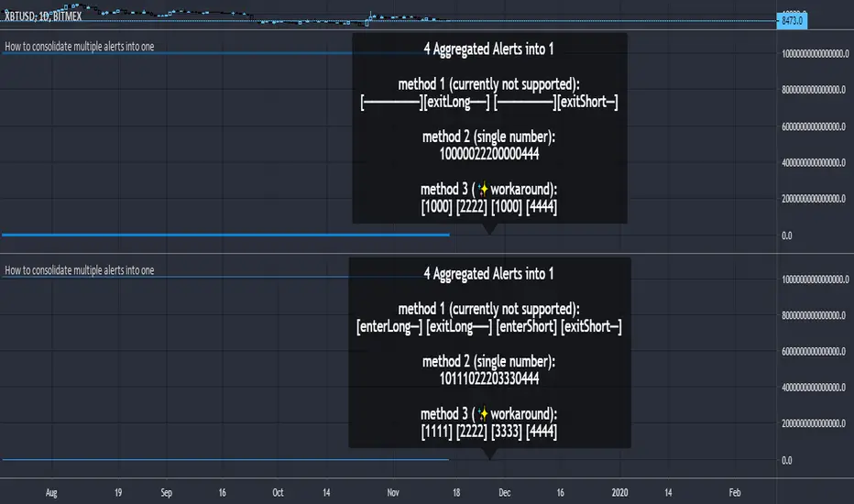Viewport: 854px width, 504px height.
Task: Click '[1111] [2222] [3333] [4444]' workaround text
Action: click(489, 431)
